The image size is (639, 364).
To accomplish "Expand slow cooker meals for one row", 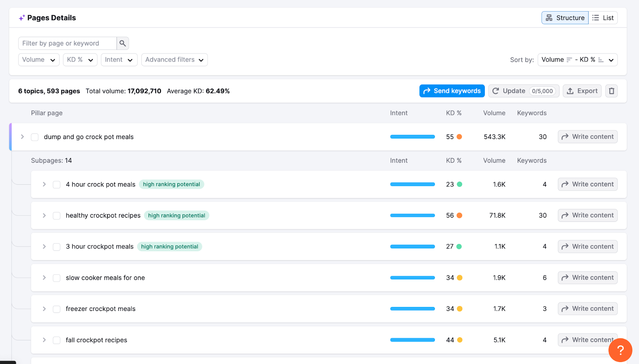I will click(x=44, y=278).
